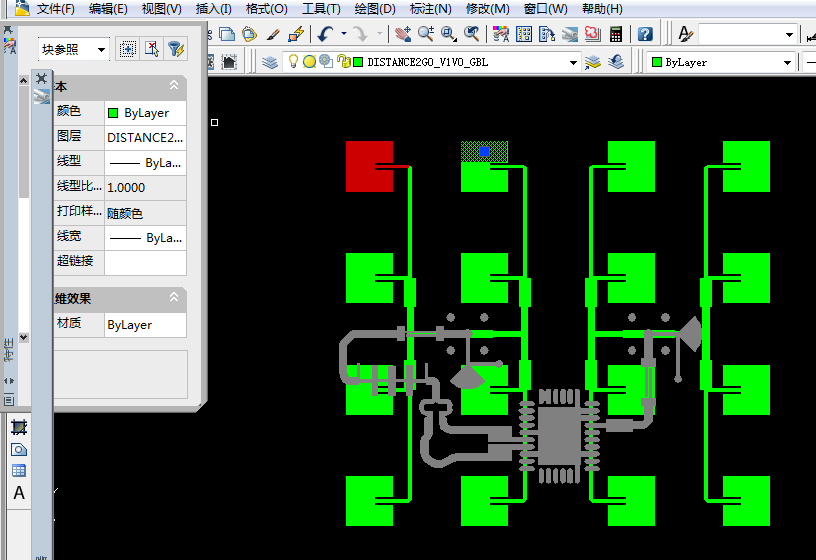Click the Zoom Window magnifier icon
This screenshot has width=816, height=560.
(x=449, y=34)
